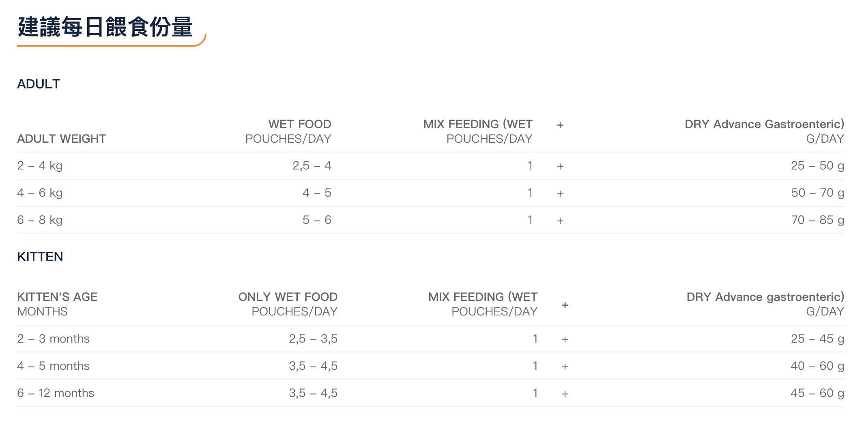This screenshot has height=429, width=868.
Task: Select the 2,5 – 3,5 pouches value
Action: (x=313, y=339)
